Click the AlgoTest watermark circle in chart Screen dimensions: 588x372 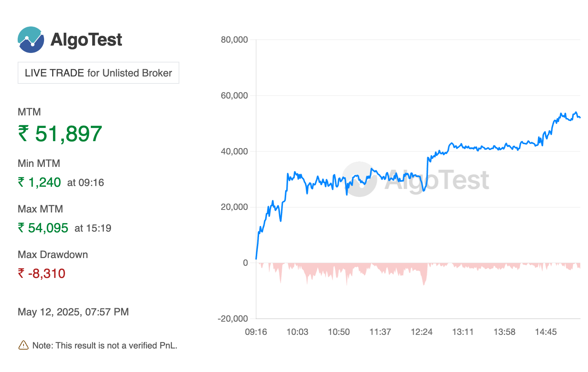tap(359, 179)
